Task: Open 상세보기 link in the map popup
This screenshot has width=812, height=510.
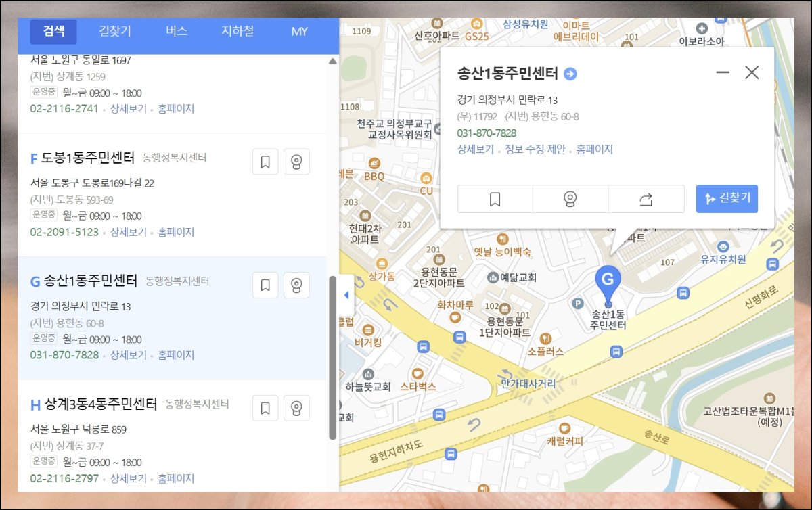Action: [x=476, y=149]
